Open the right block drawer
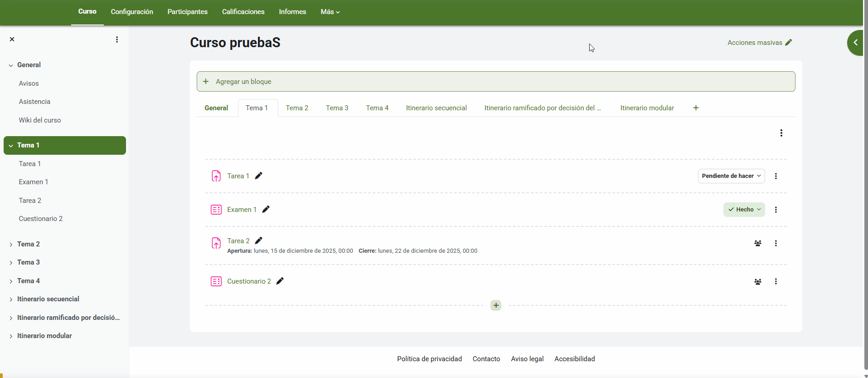Image resolution: width=868 pixels, height=378 pixels. tap(855, 43)
